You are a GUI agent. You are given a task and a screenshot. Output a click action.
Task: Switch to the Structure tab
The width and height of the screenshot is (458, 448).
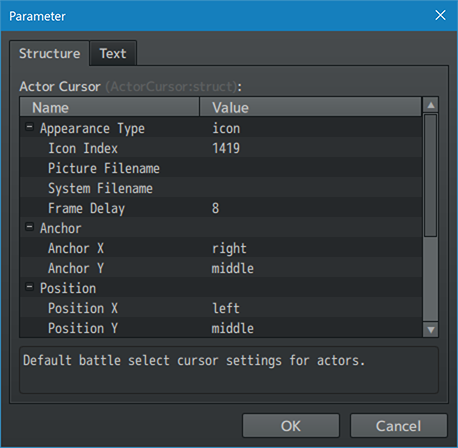tap(49, 53)
